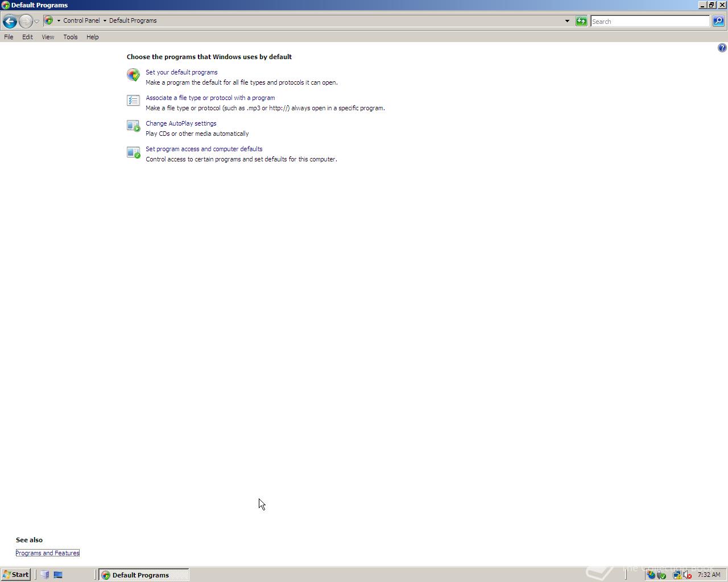The height and width of the screenshot is (582, 728).
Task: Click the Set your default programs icon
Action: (x=133, y=74)
